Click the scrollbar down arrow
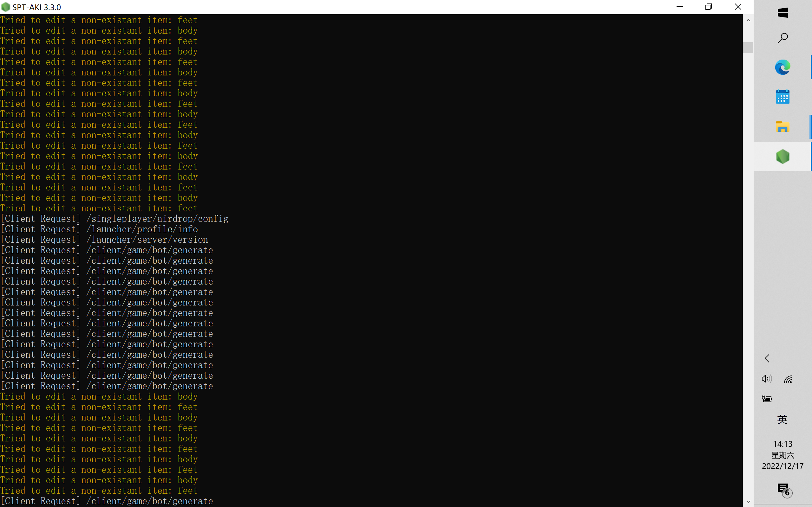 point(748,502)
